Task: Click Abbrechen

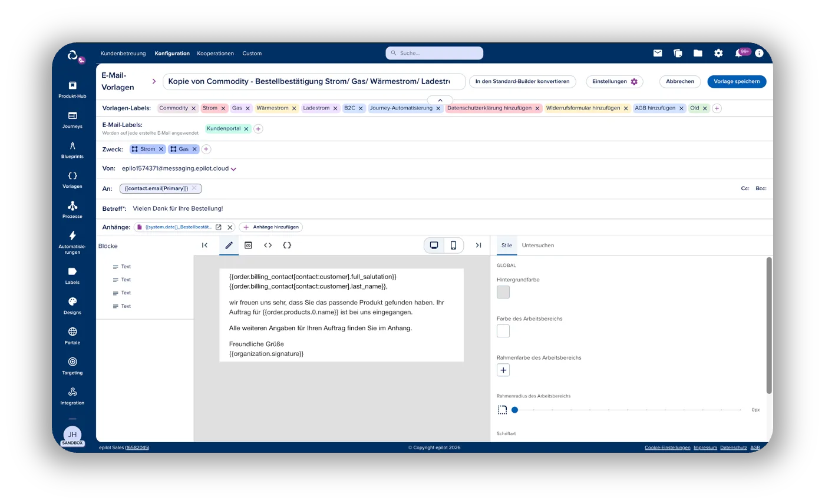Action: 680,81
